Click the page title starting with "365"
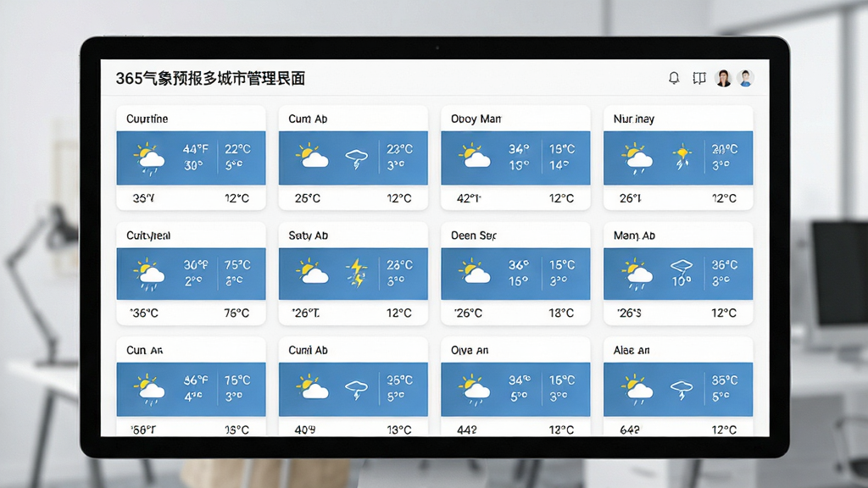Image resolution: width=868 pixels, height=488 pixels. pos(210,79)
